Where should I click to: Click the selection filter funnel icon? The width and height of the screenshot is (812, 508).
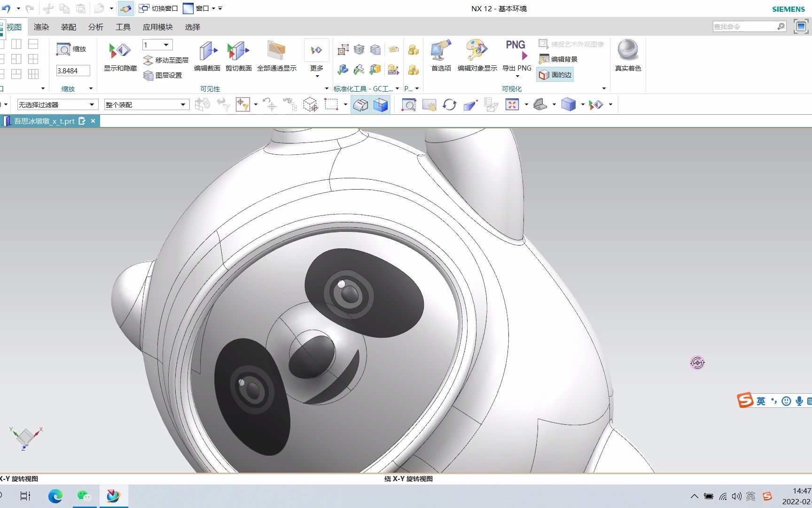pyautogui.click(x=243, y=104)
